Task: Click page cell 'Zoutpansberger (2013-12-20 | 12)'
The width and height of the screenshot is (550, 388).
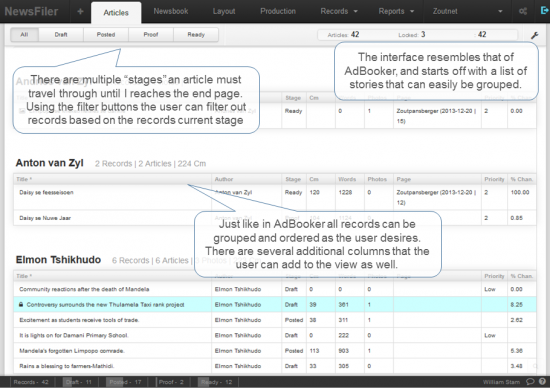Action: click(436, 197)
